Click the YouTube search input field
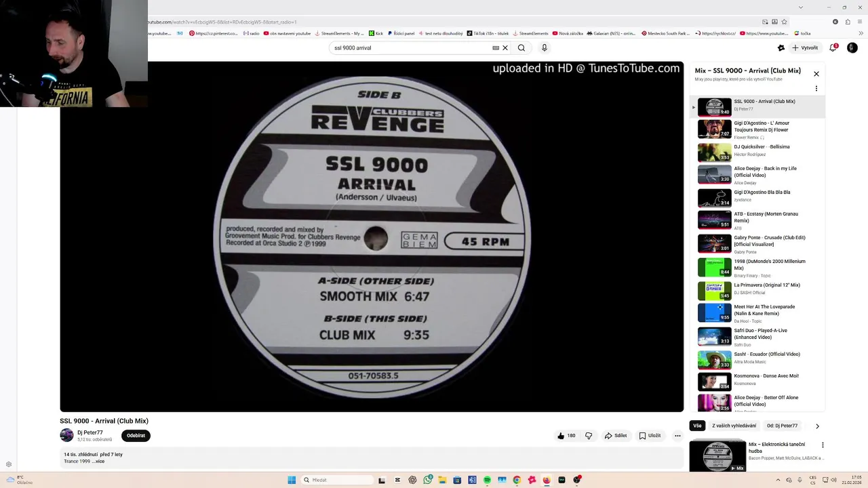The width and height of the screenshot is (868, 488). [x=411, y=48]
